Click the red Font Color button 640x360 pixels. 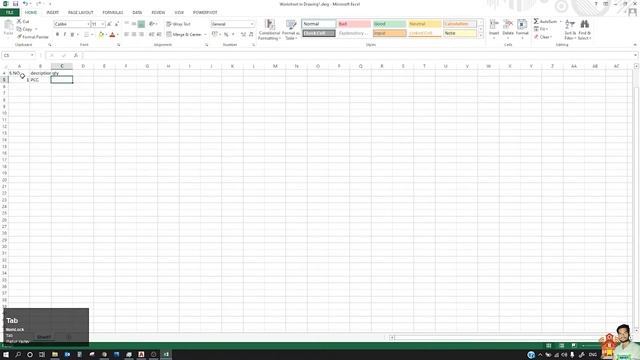click(112, 35)
